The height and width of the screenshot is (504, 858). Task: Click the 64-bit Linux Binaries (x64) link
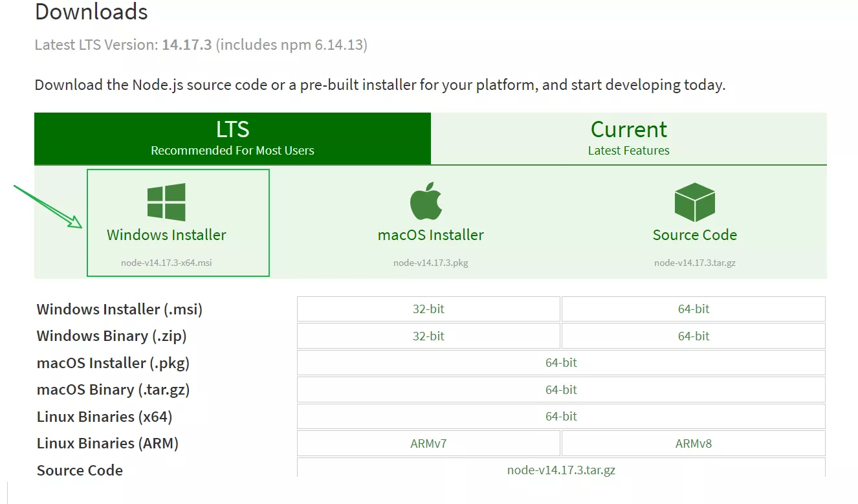click(560, 416)
